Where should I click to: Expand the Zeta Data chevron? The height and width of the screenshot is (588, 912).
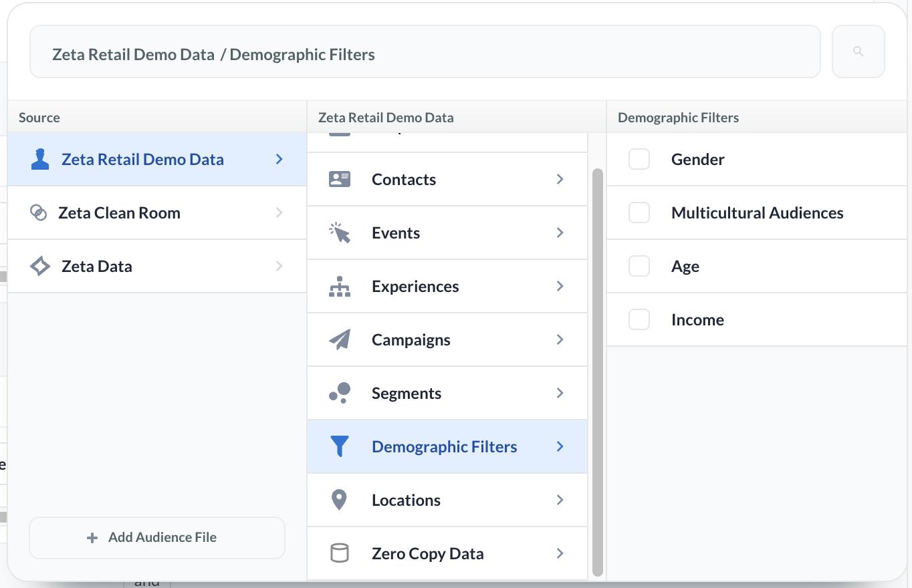pyautogui.click(x=279, y=266)
